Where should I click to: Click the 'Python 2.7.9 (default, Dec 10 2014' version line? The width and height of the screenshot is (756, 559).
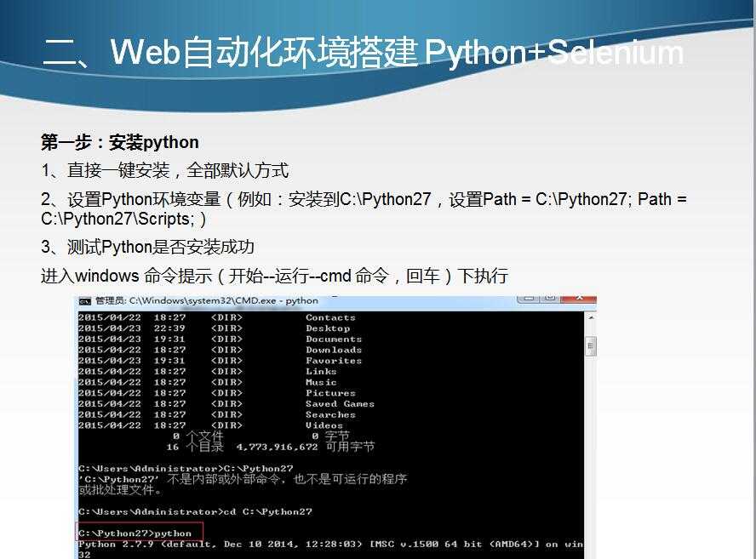point(330,544)
